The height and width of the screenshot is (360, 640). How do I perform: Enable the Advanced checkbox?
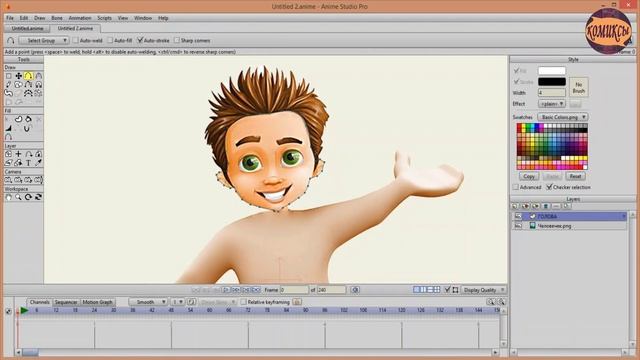coord(516,187)
